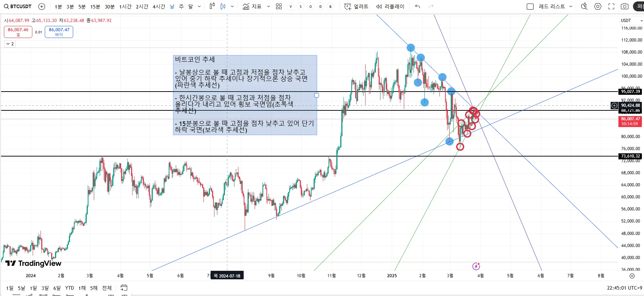Select the 15분 interval
Screen dimensions: 644x296
click(x=95, y=6)
